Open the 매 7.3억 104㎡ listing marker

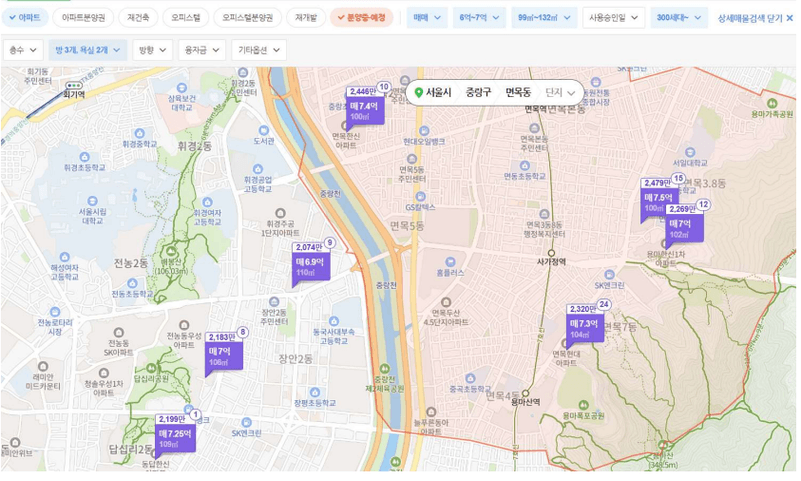(585, 325)
